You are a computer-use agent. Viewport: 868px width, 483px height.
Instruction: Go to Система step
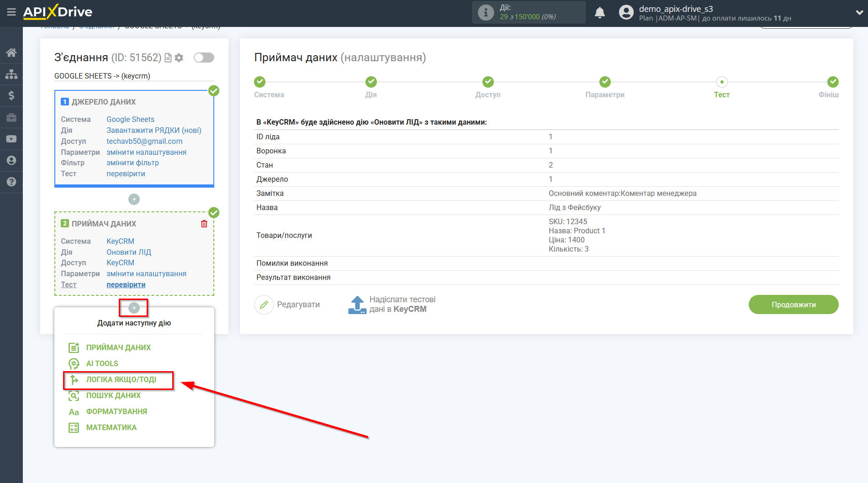(260, 82)
